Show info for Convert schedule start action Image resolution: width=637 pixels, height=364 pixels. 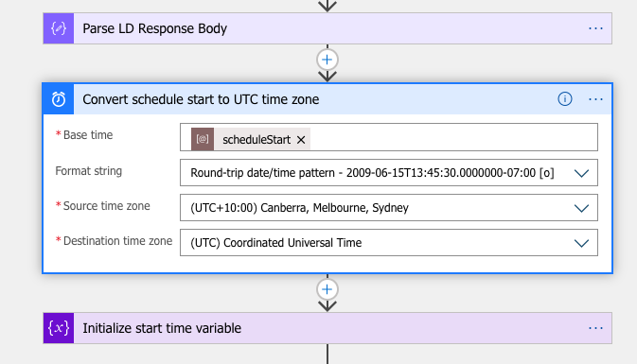(x=565, y=99)
